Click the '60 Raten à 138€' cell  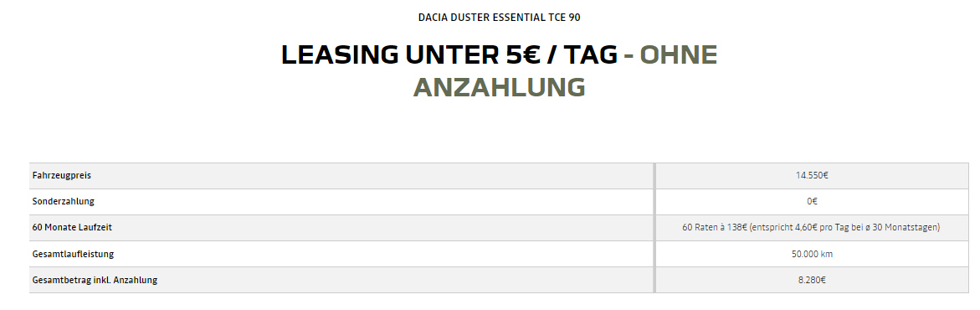tap(811, 227)
